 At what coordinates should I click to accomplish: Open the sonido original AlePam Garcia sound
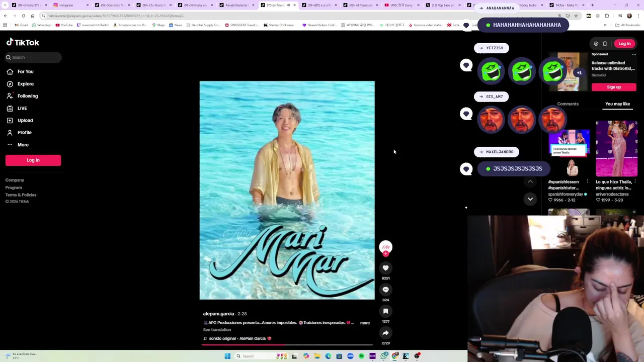coord(237,338)
